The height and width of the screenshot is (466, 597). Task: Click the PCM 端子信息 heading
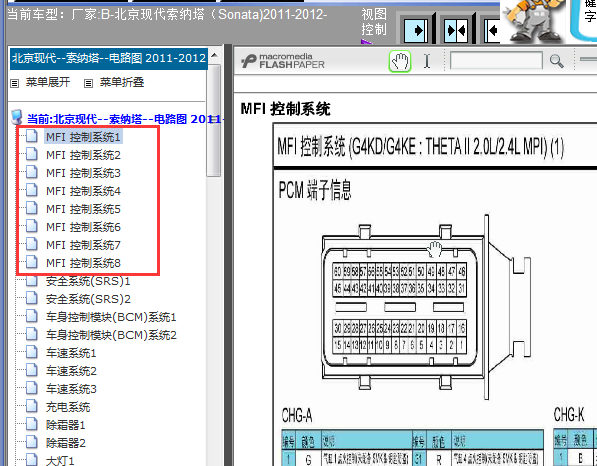tap(315, 190)
